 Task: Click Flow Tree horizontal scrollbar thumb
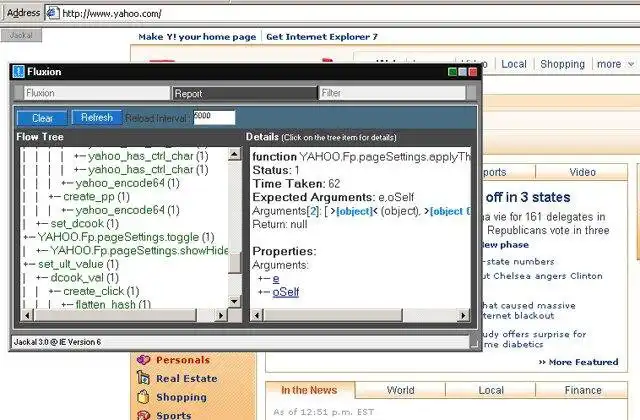click(116, 315)
